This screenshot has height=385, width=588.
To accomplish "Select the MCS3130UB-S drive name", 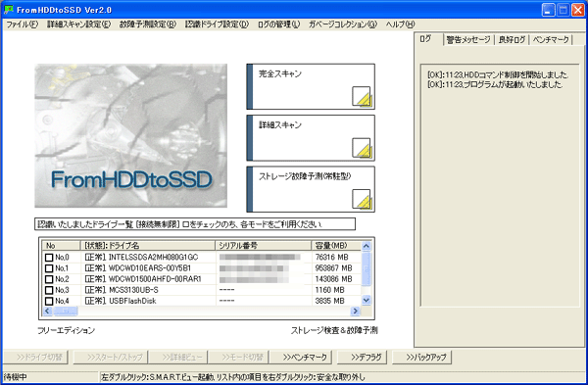I will click(133, 290).
